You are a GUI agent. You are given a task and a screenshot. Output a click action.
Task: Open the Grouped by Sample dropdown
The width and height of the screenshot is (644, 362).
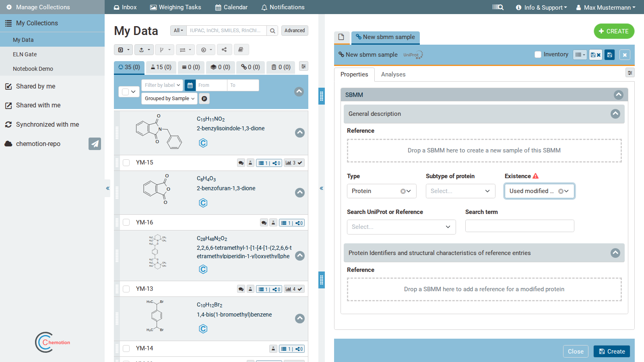pyautogui.click(x=169, y=99)
